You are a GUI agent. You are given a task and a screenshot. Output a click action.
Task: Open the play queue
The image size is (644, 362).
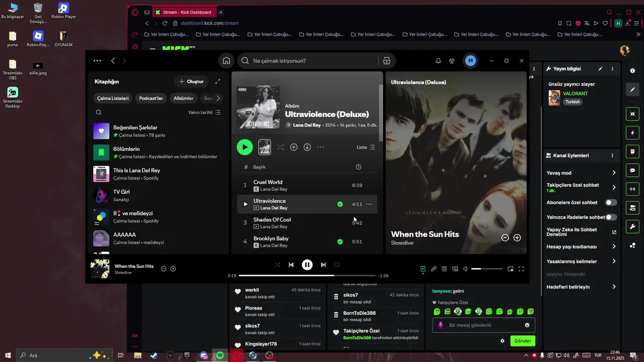coord(444,269)
